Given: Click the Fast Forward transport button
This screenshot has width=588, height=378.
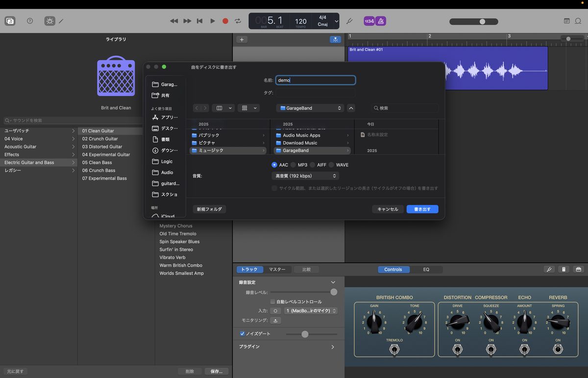Looking at the screenshot, I should tap(187, 21).
